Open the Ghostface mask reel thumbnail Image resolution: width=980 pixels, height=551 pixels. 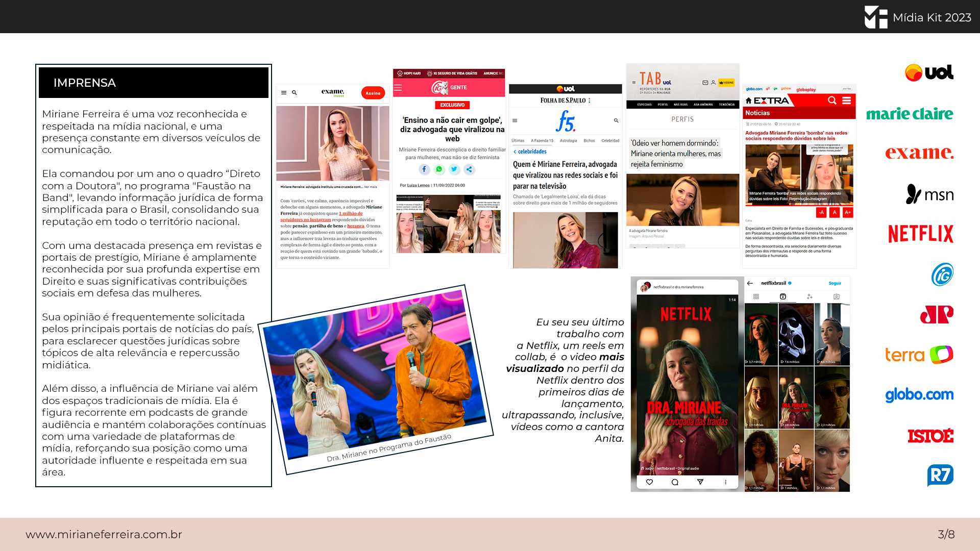pyautogui.click(x=796, y=334)
